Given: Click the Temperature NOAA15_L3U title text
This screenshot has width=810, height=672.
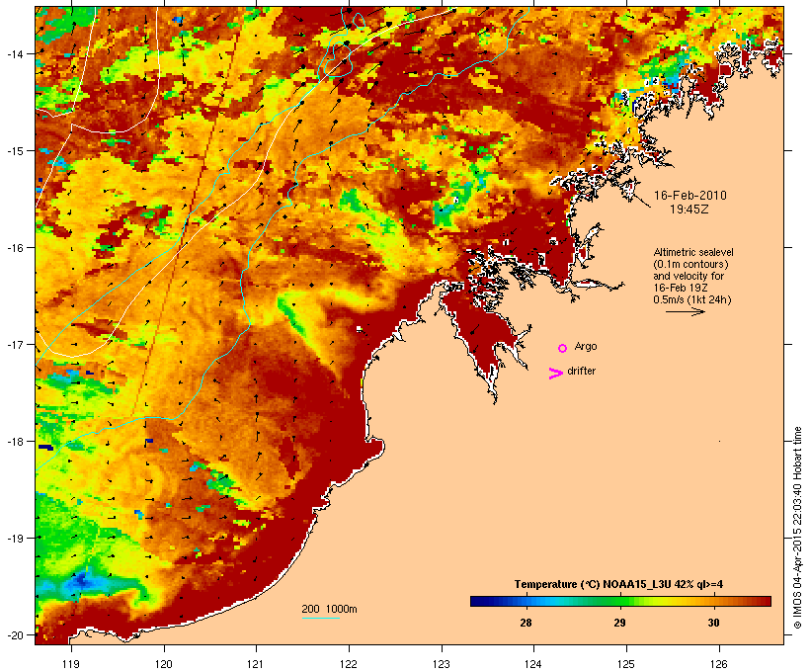Looking at the screenshot, I should pyautogui.click(x=618, y=584).
